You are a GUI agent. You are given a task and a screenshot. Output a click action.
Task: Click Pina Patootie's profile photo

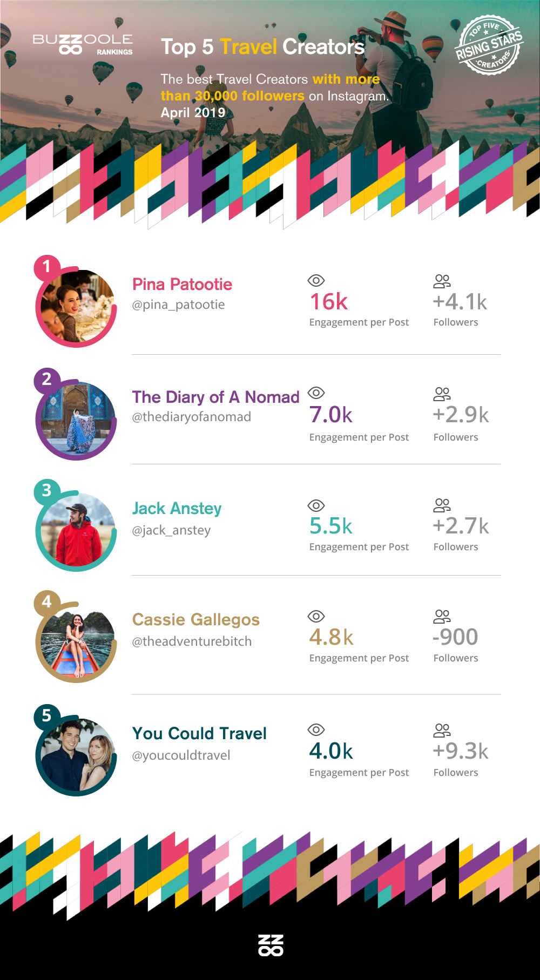tap(77, 307)
